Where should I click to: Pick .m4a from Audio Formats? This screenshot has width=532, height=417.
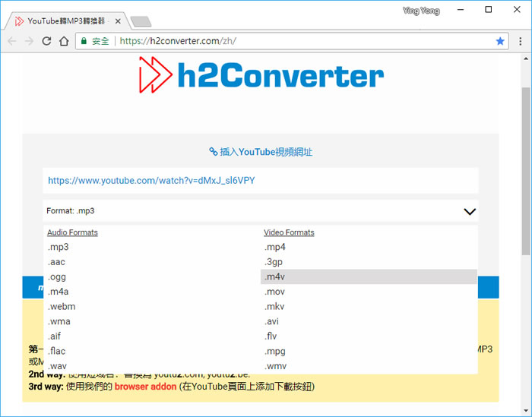(x=152, y=292)
